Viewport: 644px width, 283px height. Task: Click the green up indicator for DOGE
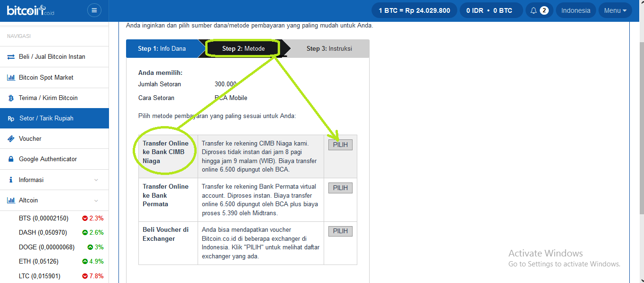tap(90, 247)
